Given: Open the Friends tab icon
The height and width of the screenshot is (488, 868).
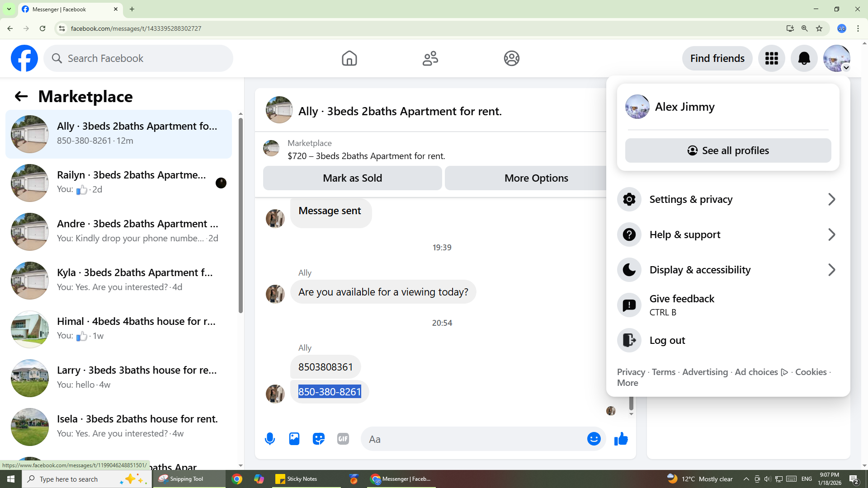Looking at the screenshot, I should (x=430, y=58).
